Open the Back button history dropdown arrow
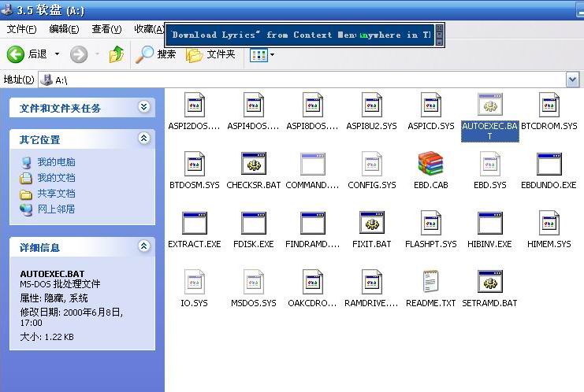This screenshot has height=392, width=584. 57,54
